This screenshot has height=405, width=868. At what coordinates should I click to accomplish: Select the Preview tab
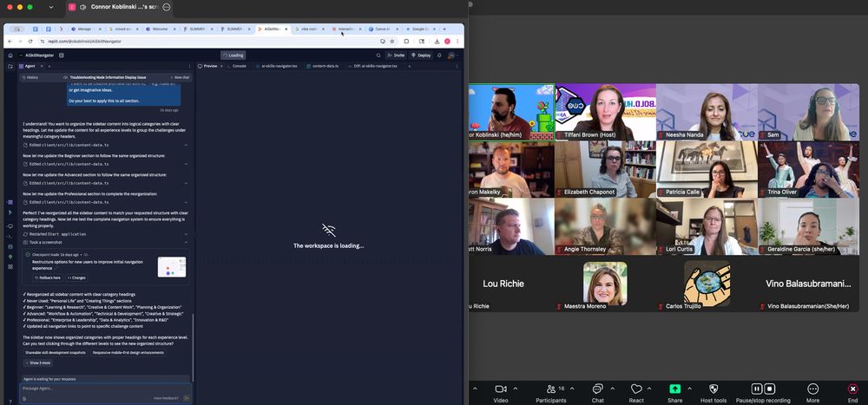click(210, 66)
